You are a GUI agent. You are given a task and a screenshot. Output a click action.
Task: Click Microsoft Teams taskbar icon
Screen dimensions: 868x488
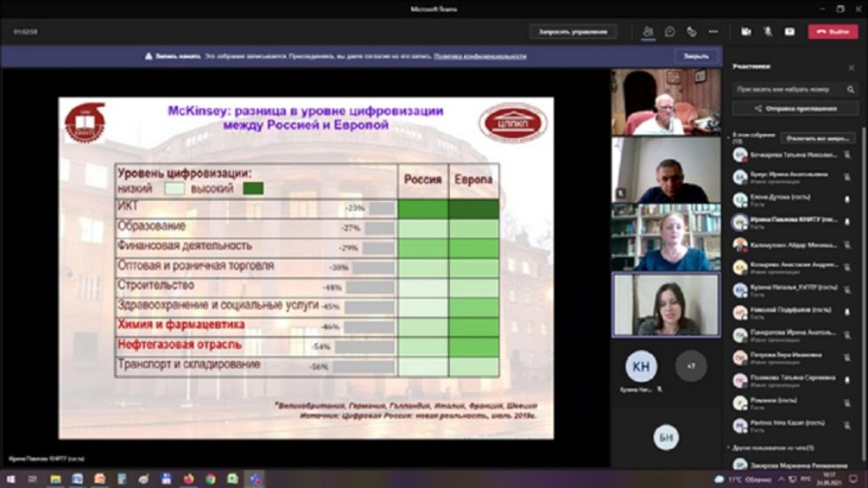coord(255,479)
